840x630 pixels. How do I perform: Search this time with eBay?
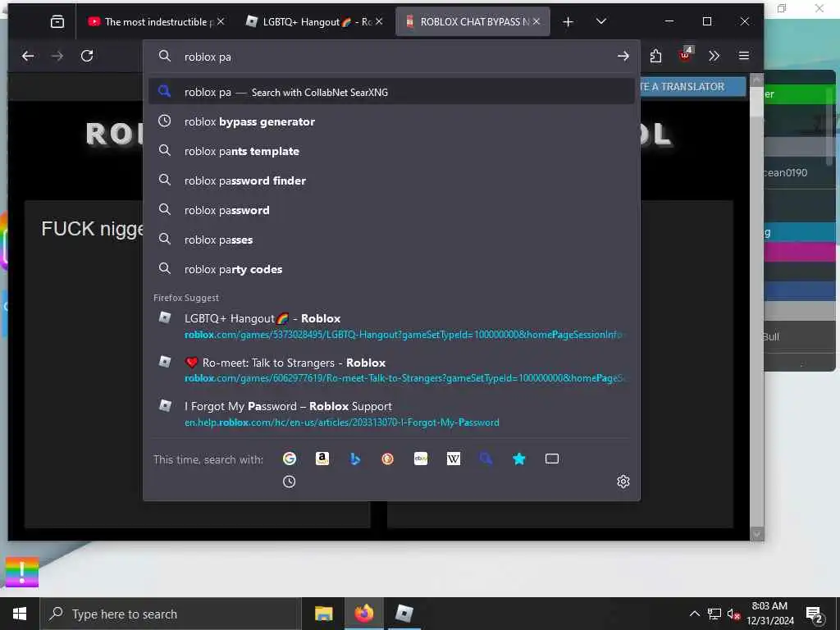[x=421, y=459]
